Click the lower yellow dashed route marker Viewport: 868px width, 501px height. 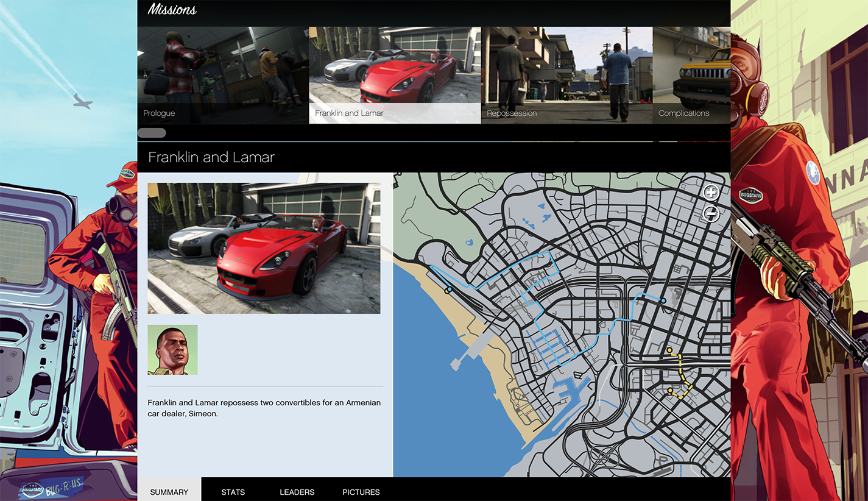670,391
